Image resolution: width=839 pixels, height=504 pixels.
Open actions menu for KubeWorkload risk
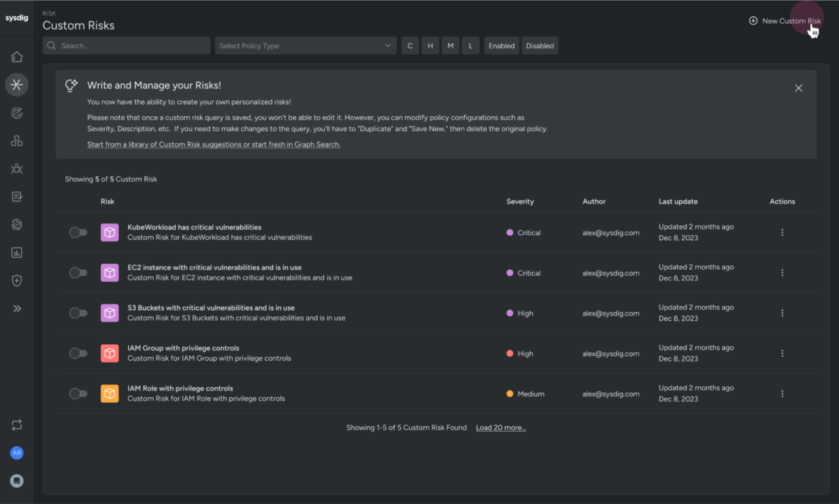pos(782,232)
